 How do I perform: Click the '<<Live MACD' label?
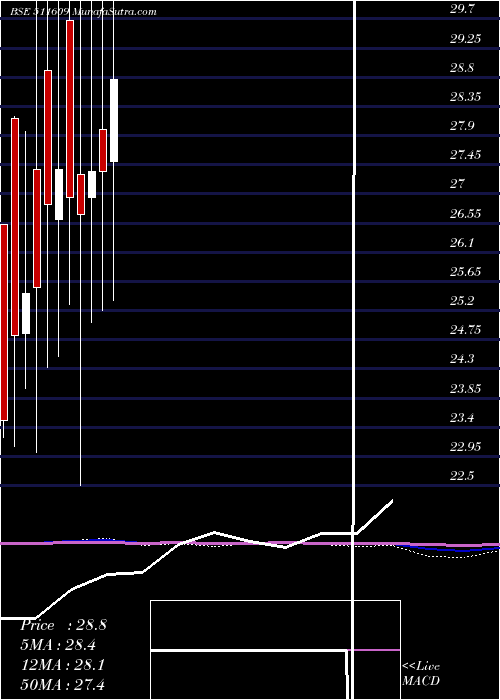pyautogui.click(x=421, y=674)
